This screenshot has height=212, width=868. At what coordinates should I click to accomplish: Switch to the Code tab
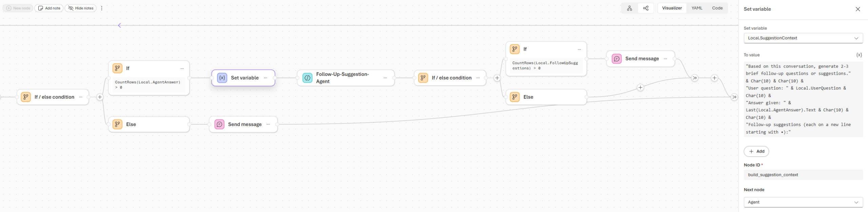pos(717,8)
